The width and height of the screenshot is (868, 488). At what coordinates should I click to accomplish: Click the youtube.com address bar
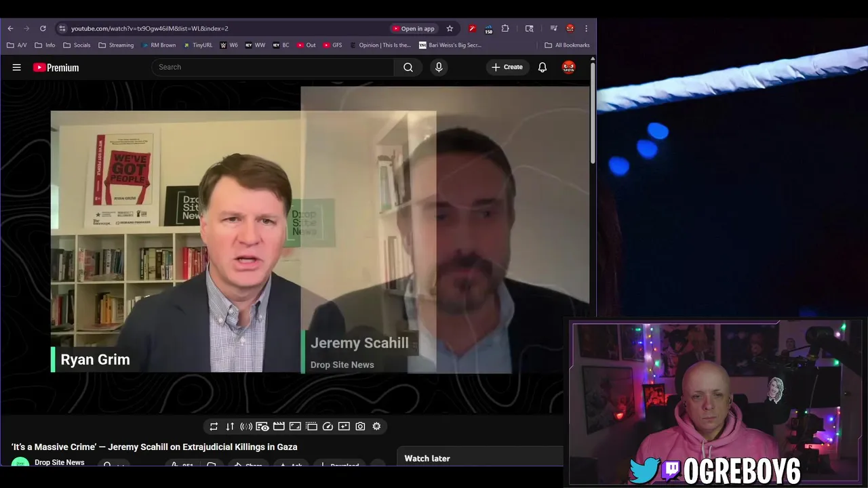(224, 28)
